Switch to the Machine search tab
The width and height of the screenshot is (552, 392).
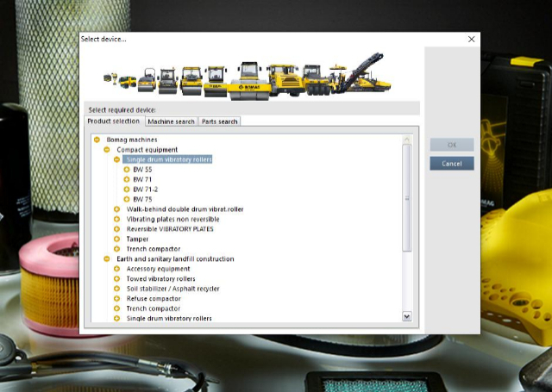171,121
